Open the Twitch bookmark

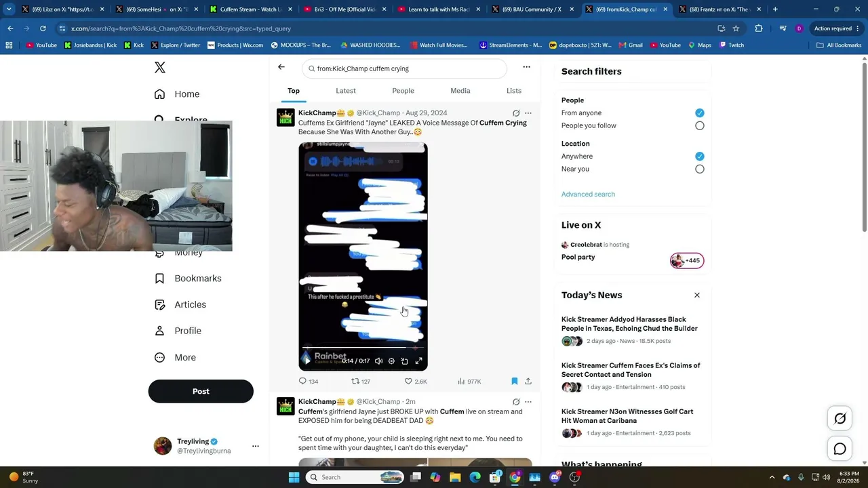pyautogui.click(x=732, y=45)
